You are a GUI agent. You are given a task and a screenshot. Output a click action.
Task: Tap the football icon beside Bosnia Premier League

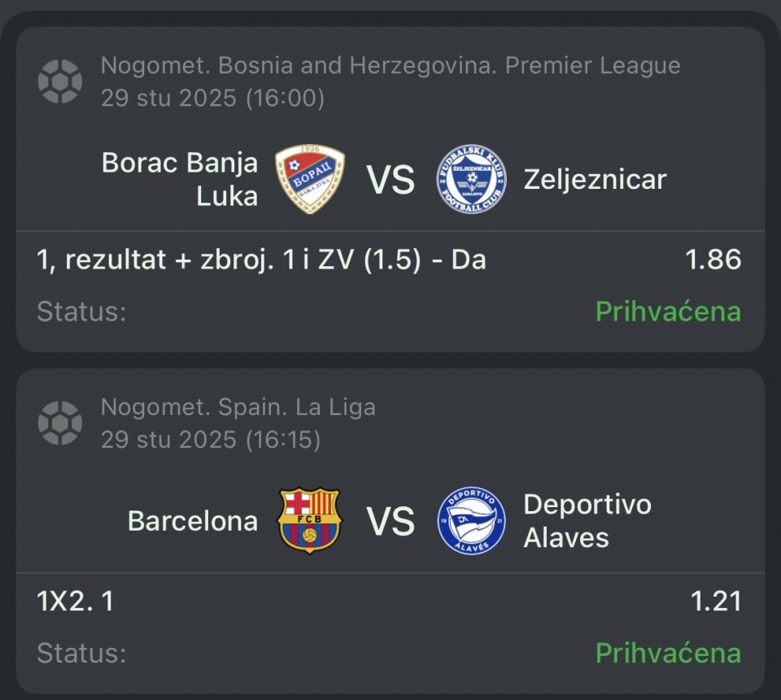[x=60, y=81]
